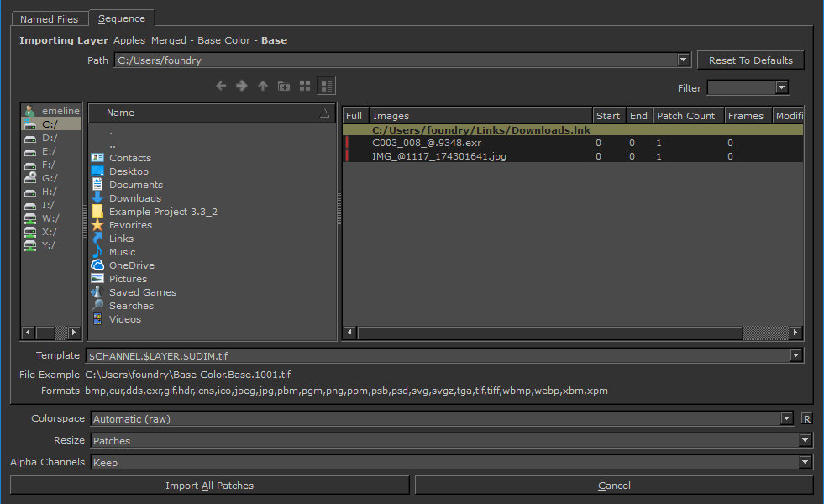824x504 pixels.
Task: Expand the Alpha Channels dropdown
Action: pos(805,462)
